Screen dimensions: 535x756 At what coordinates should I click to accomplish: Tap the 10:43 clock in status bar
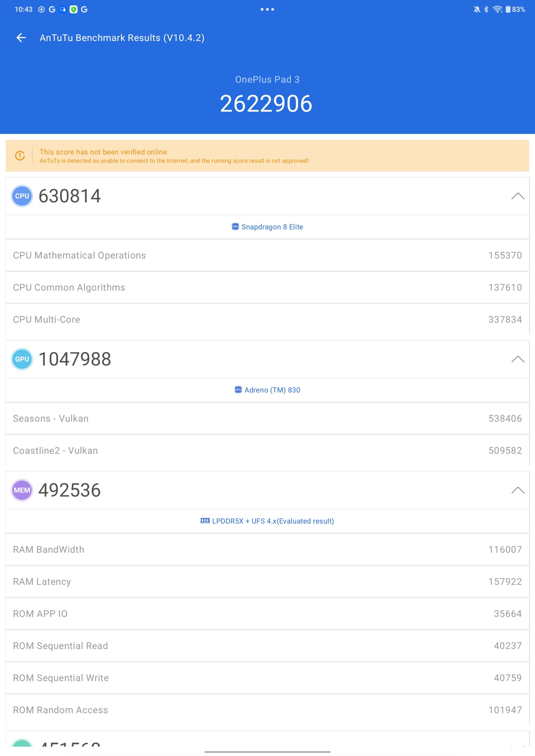click(x=23, y=9)
